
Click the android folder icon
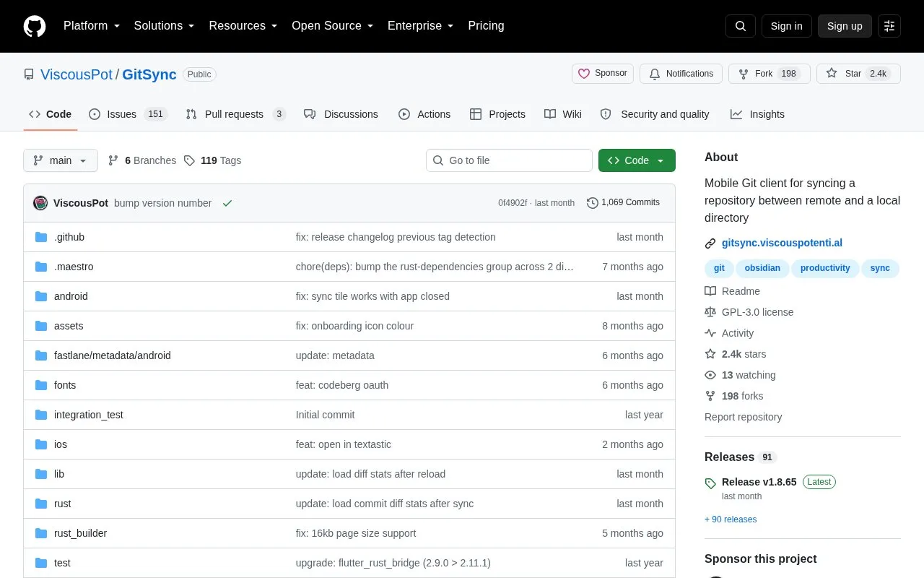[x=41, y=296]
